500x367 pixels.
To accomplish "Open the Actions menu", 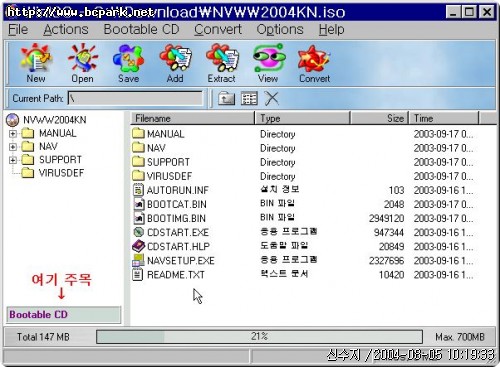I will [66, 30].
